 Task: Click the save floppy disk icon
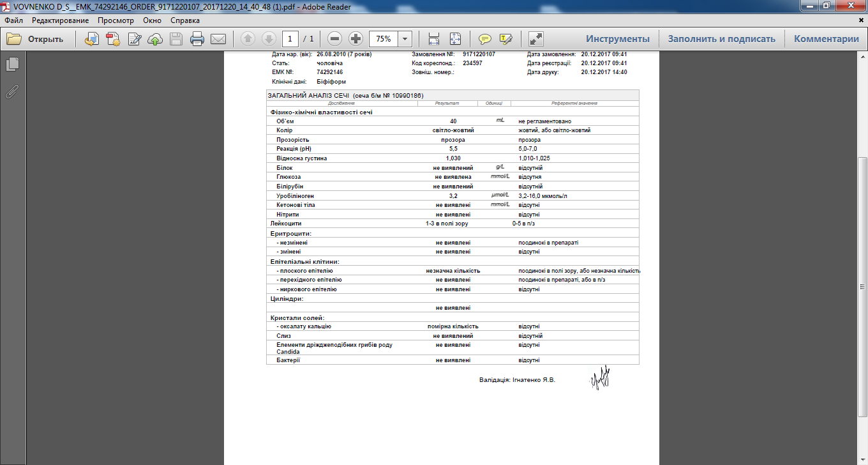pos(176,39)
